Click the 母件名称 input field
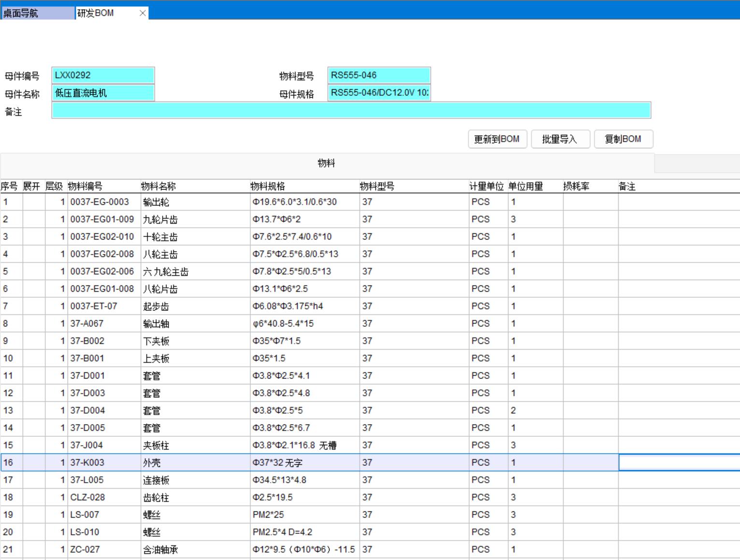740x560 pixels. point(103,93)
